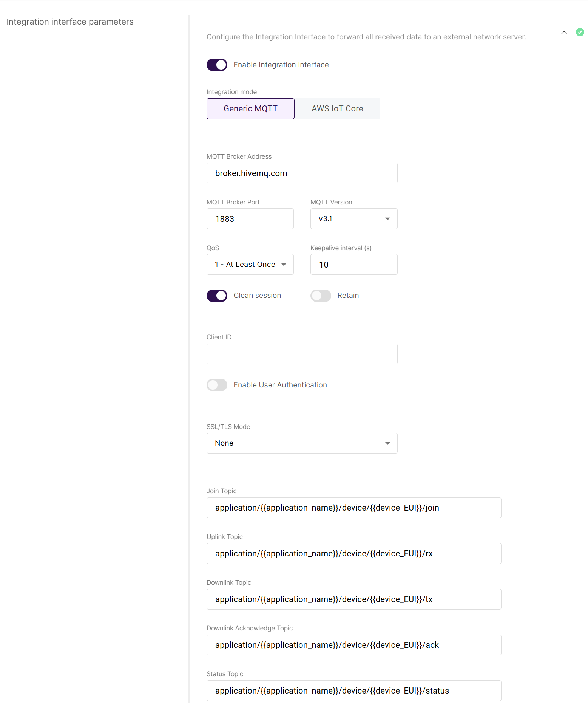Select the Generic MQTT integration mode

coord(250,109)
